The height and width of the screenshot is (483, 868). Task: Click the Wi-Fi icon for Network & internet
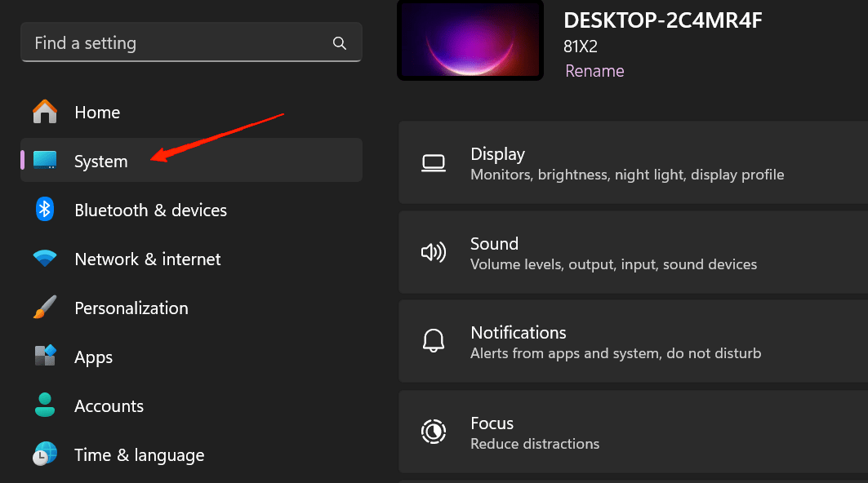tap(45, 259)
